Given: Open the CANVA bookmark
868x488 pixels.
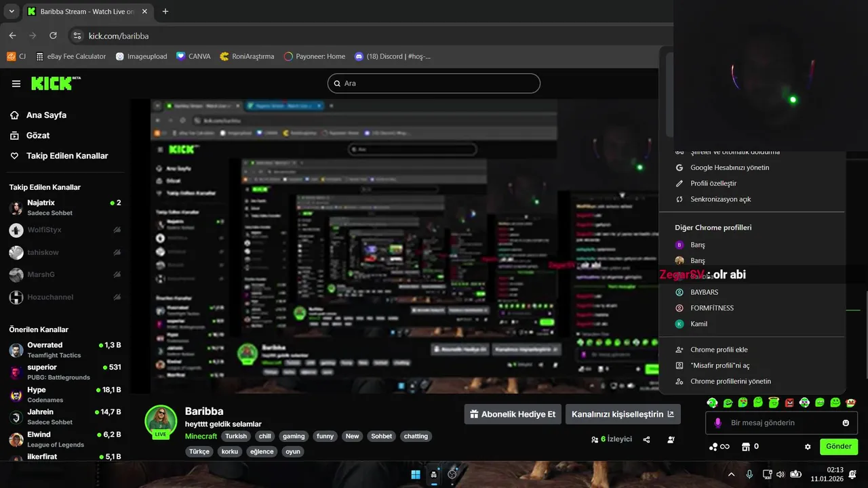Looking at the screenshot, I should (193, 56).
